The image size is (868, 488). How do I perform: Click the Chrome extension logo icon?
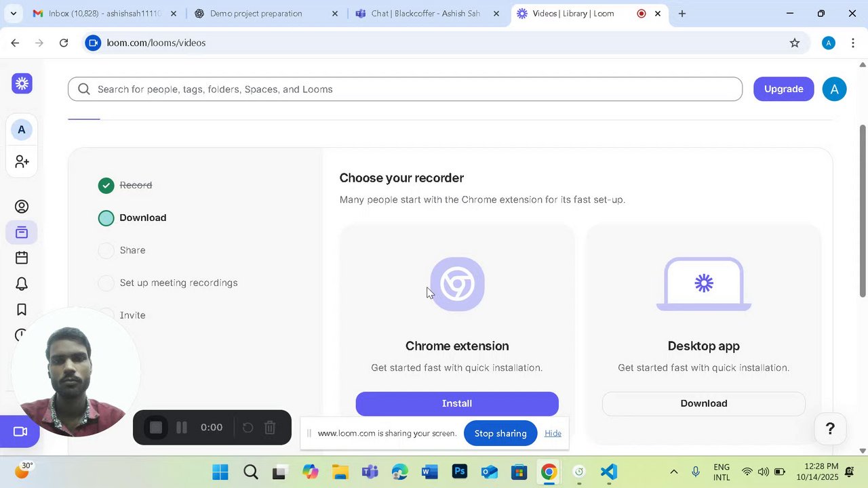(x=457, y=284)
